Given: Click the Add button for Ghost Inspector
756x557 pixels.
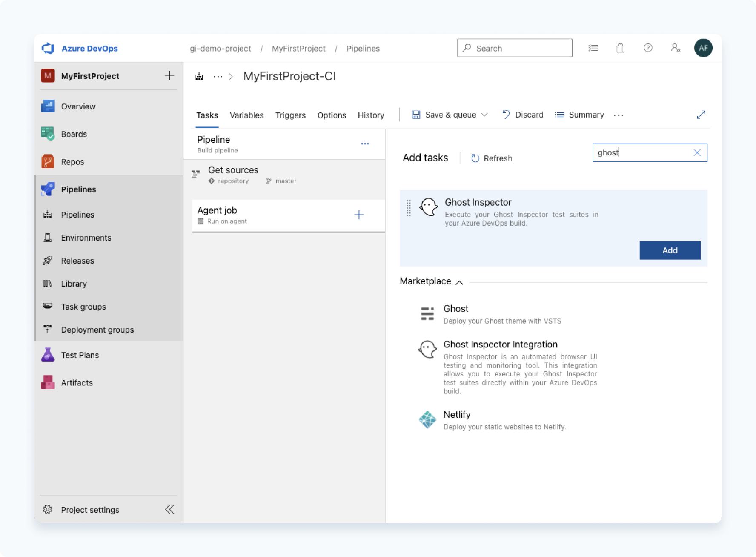Looking at the screenshot, I should coord(670,250).
